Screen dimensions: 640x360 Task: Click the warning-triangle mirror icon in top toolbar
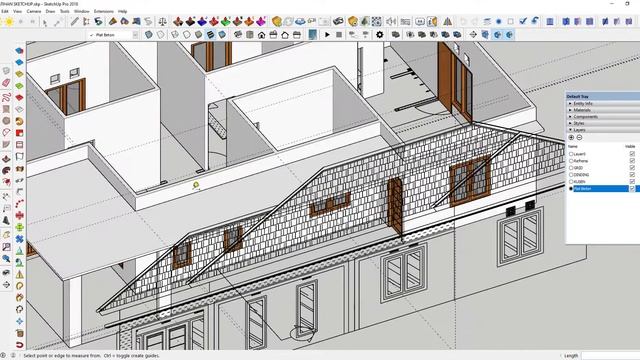448,21
